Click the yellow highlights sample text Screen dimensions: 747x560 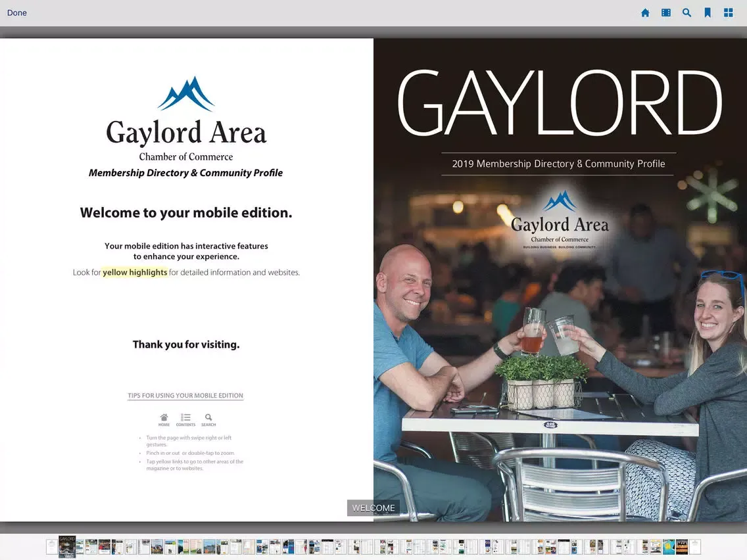click(135, 272)
